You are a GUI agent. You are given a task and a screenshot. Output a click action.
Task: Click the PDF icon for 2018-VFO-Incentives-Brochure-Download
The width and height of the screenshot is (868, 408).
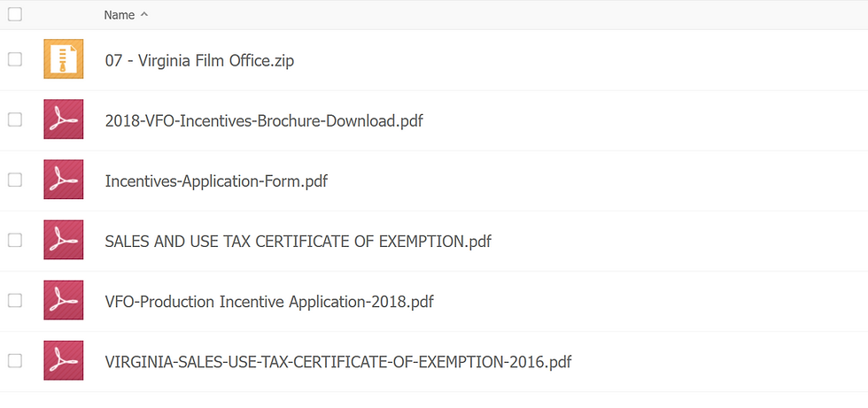tap(64, 119)
